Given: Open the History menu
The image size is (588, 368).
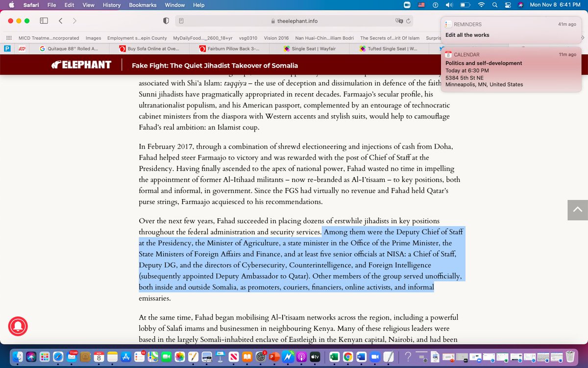Looking at the screenshot, I should click(x=111, y=5).
